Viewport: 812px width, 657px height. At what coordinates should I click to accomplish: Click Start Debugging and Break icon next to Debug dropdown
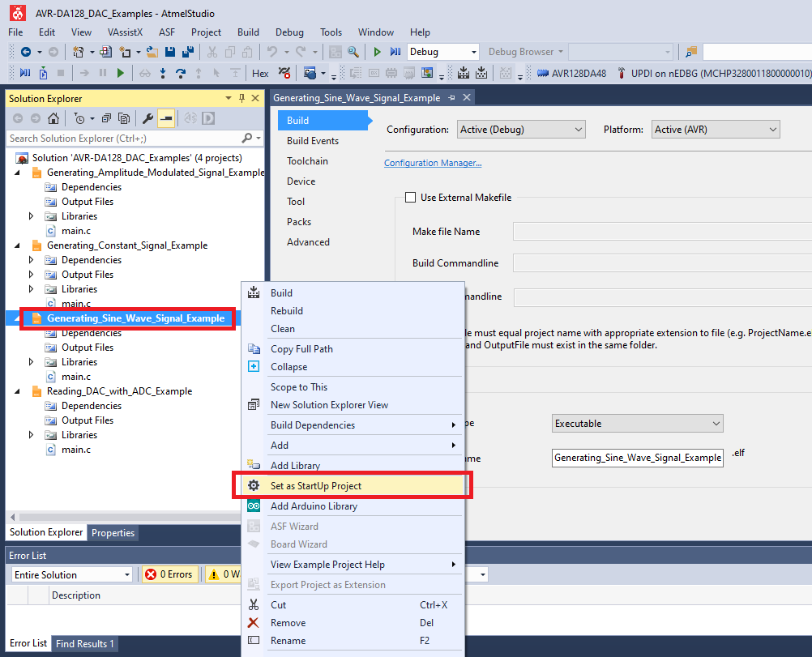(x=395, y=52)
